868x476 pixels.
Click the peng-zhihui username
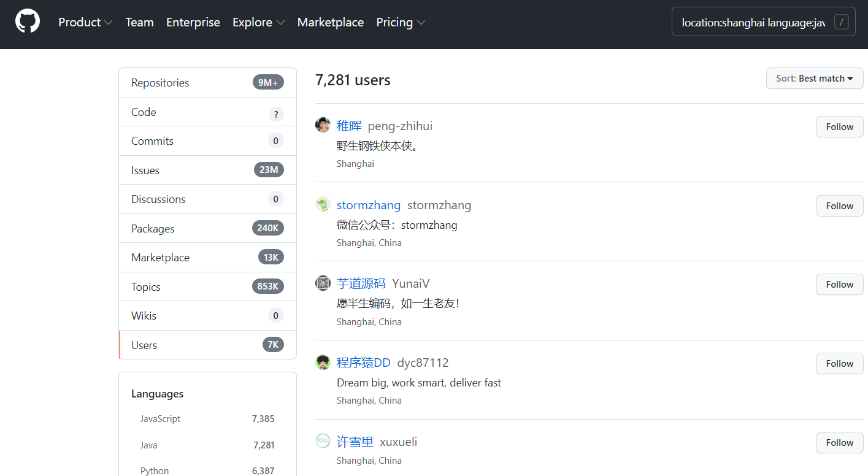(400, 126)
